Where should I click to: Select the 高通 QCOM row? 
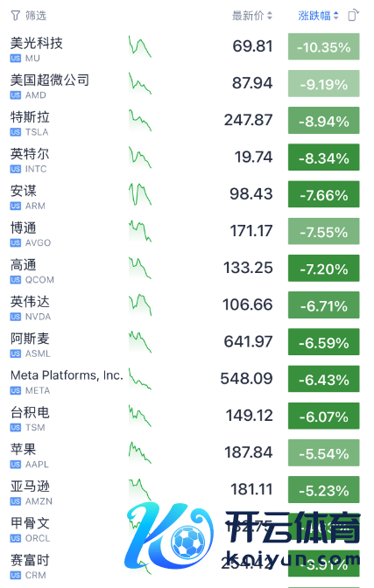pyautogui.click(x=185, y=268)
